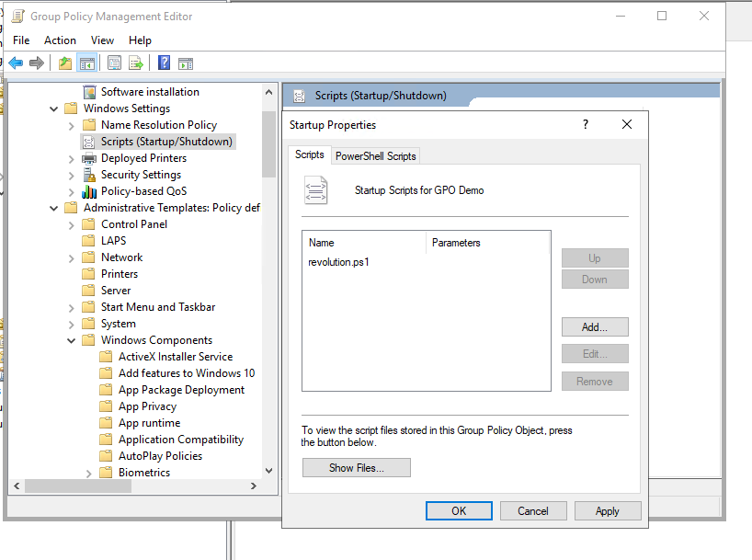Click the Add... button
The width and height of the screenshot is (752, 560).
pyautogui.click(x=594, y=326)
